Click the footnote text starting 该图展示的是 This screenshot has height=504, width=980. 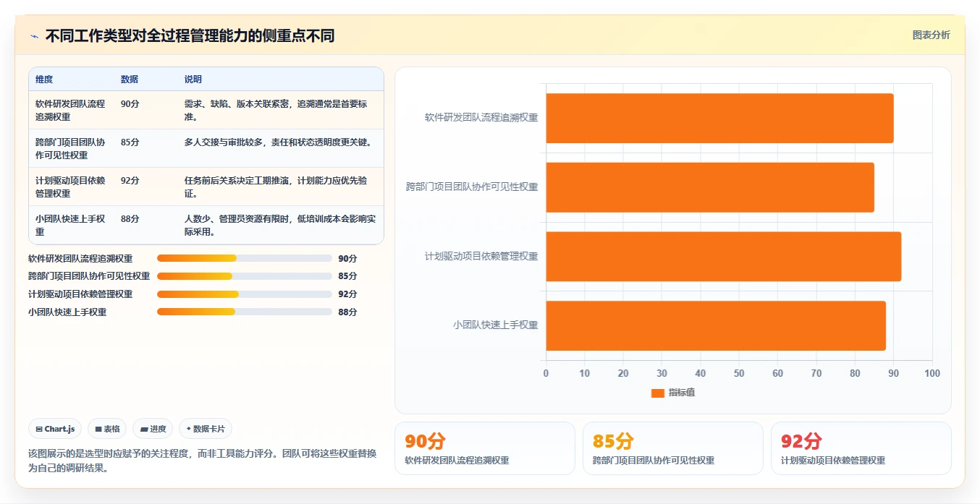pos(202,461)
